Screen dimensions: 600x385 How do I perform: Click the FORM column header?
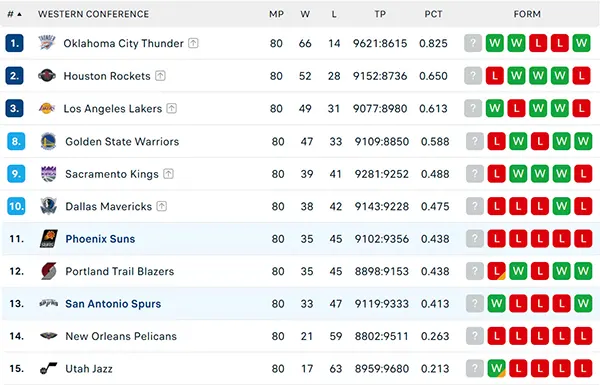point(527,14)
